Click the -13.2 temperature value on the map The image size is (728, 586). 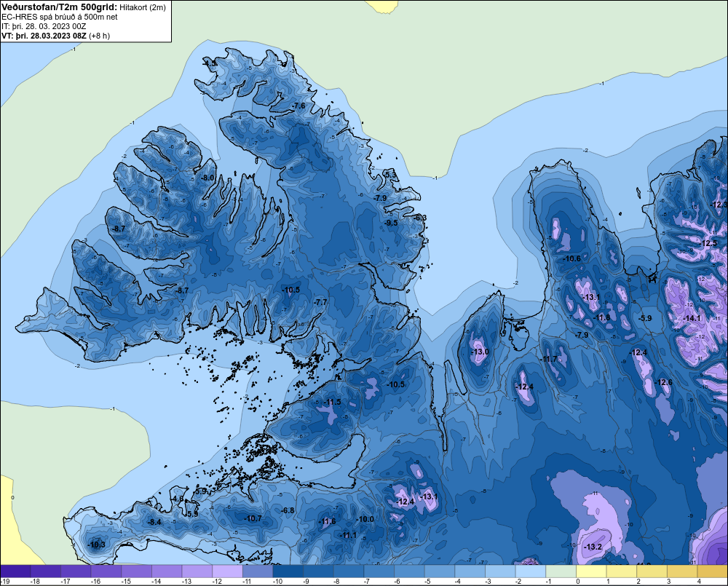pyautogui.click(x=593, y=547)
